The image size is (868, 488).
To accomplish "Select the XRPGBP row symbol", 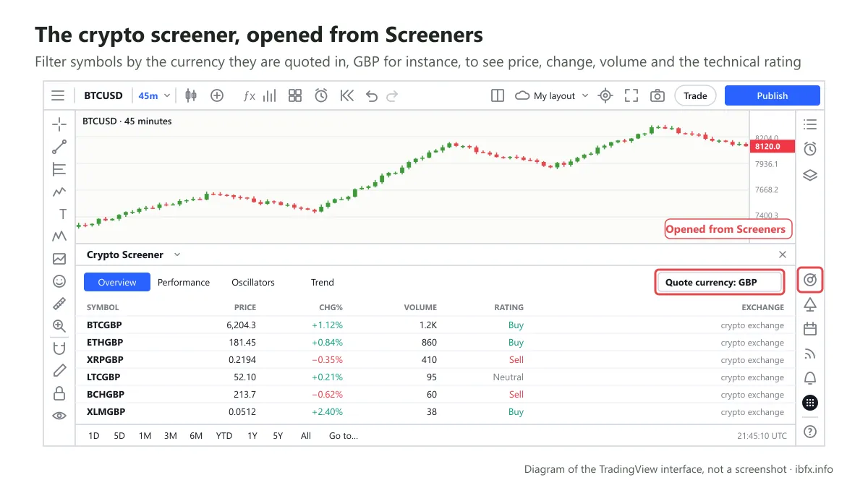I will pyautogui.click(x=105, y=360).
